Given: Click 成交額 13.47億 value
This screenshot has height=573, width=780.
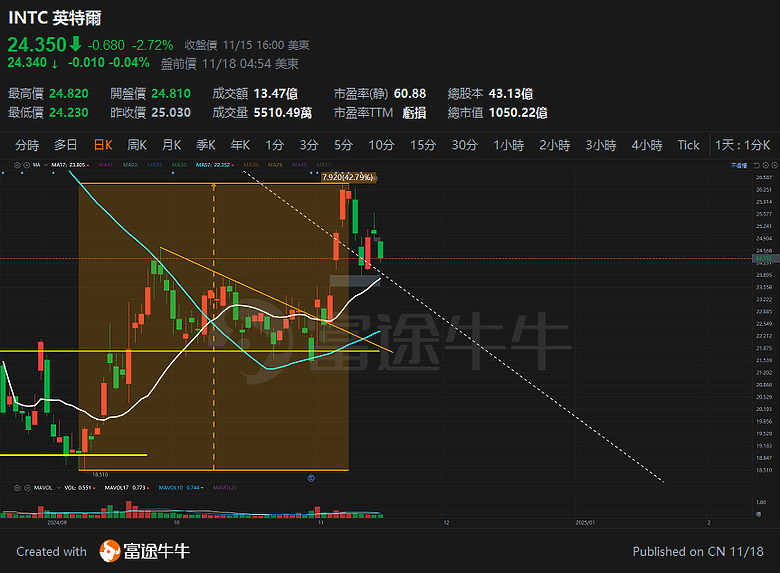Looking at the screenshot, I should point(276,94).
